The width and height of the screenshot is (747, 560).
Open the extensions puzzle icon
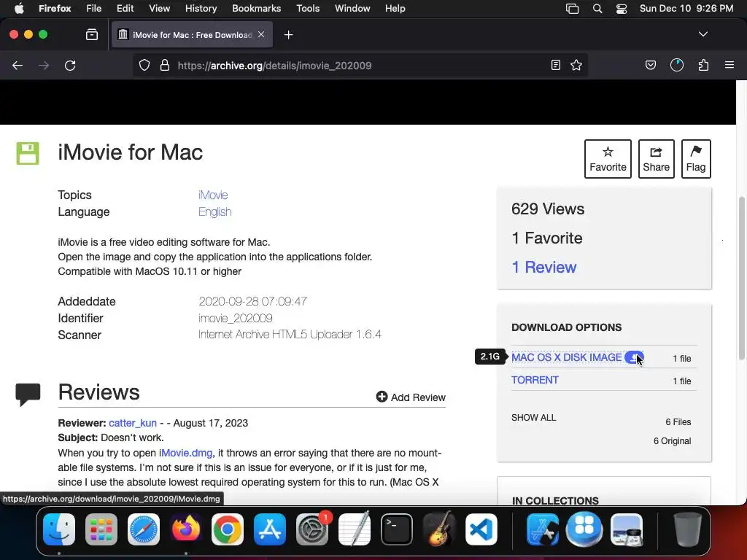[x=704, y=65]
